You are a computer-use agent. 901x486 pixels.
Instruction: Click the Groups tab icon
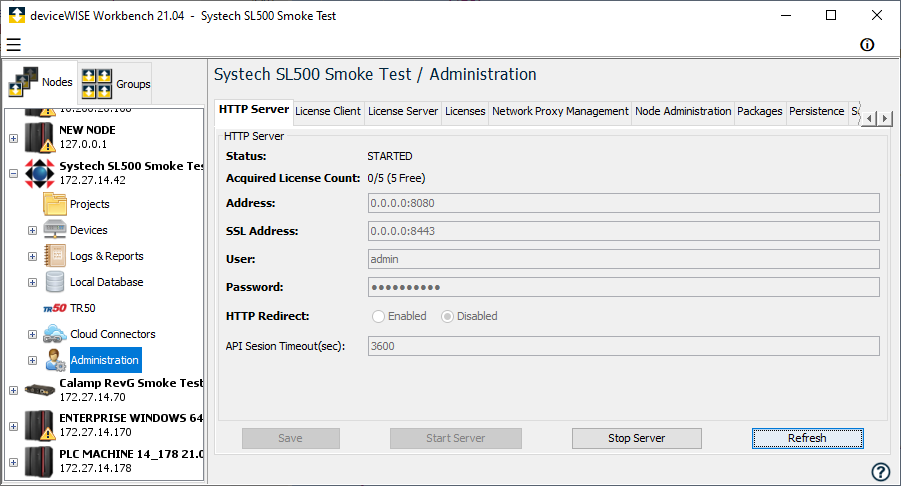coord(97,84)
